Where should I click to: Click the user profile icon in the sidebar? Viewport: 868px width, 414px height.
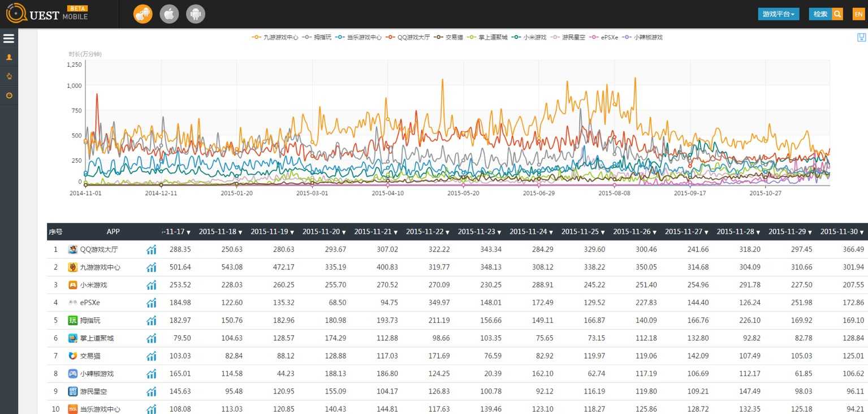8,57
